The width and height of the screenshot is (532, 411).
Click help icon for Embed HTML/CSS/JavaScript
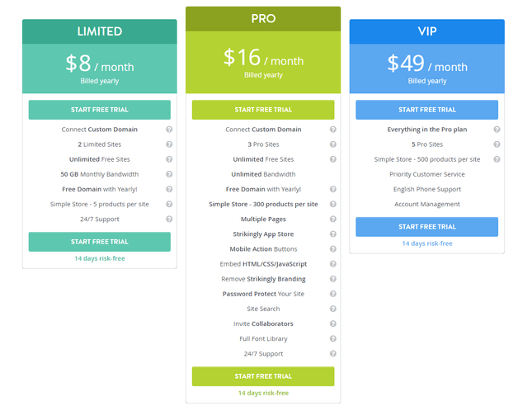[x=333, y=264]
